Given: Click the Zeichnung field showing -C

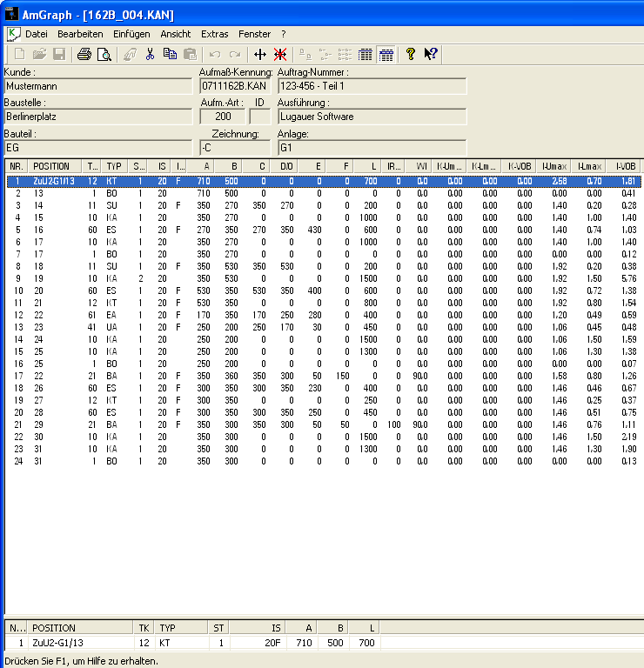Looking at the screenshot, I should pyautogui.click(x=235, y=148).
